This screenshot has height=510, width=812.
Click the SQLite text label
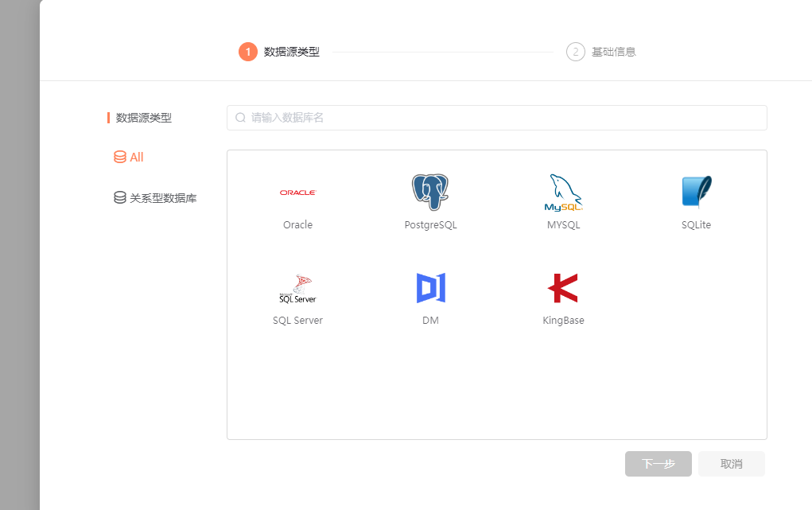click(x=696, y=225)
